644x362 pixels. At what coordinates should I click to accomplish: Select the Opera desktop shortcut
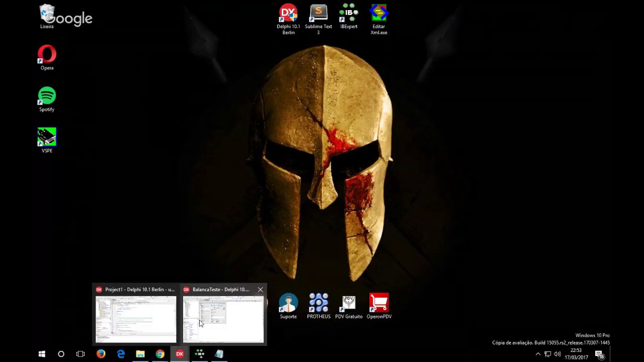47,58
